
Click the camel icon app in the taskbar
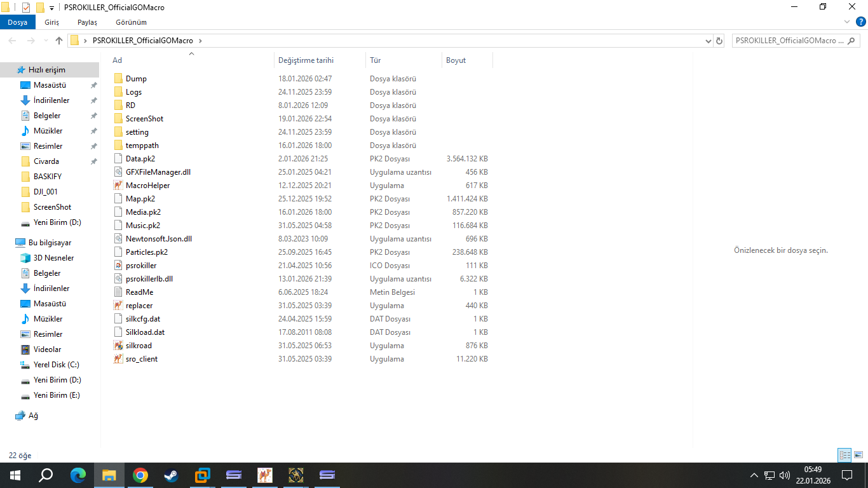tap(265, 475)
